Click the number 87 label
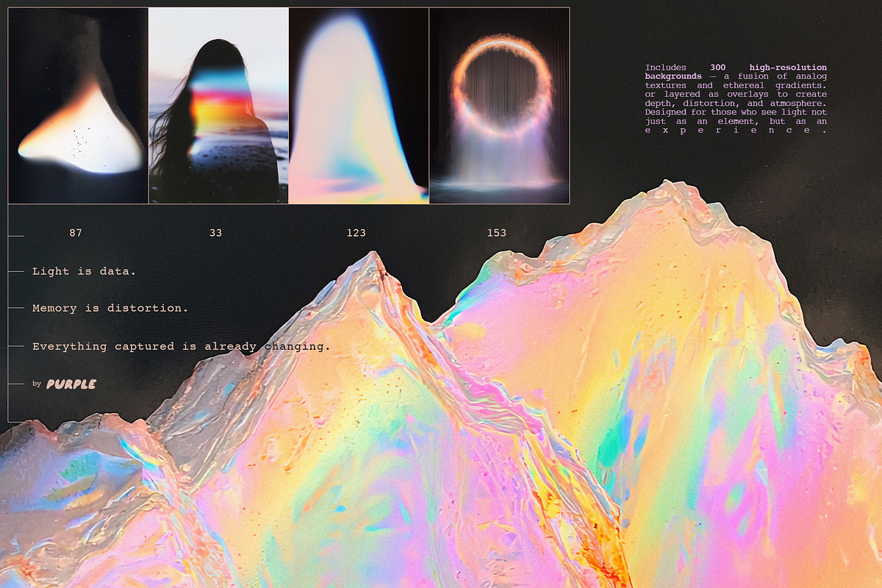The width and height of the screenshot is (882, 588). click(x=76, y=233)
